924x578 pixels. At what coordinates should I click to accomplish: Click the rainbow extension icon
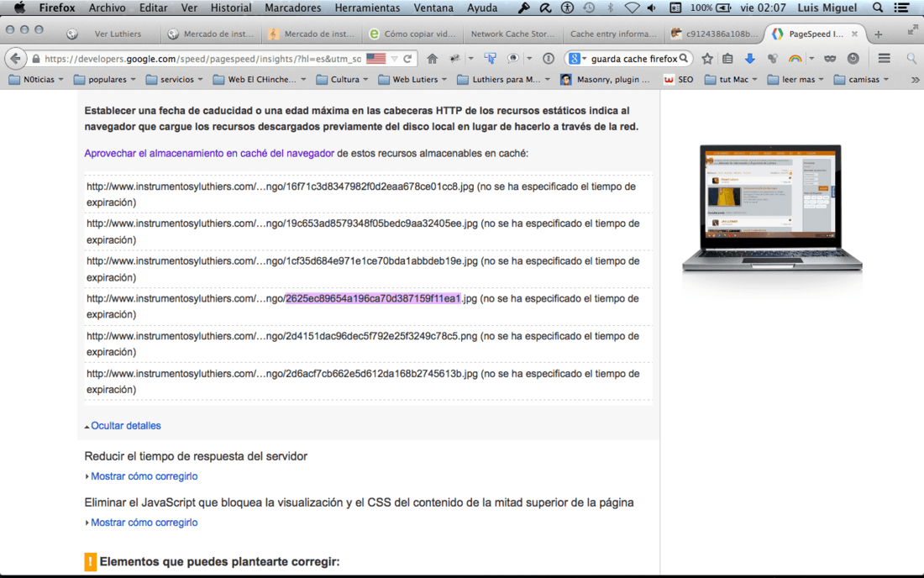coord(795,58)
